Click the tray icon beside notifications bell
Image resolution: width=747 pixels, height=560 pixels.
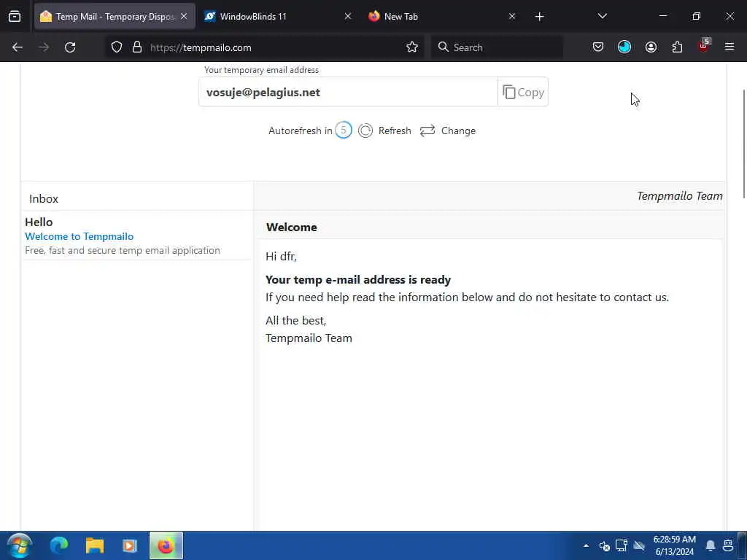[728, 545]
